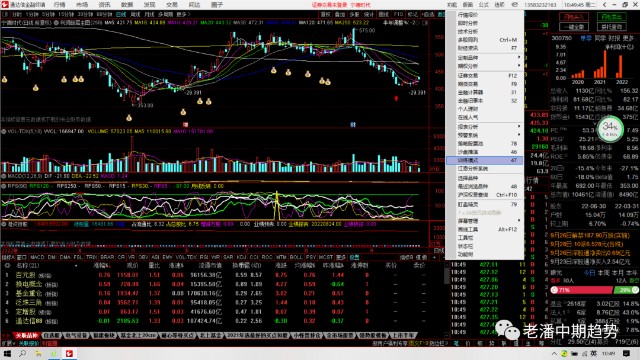Image resolution: width=640 pixels, height=360 pixels.
Task: Open the 资讯 menu in the menu bar
Action: tap(104, 5)
